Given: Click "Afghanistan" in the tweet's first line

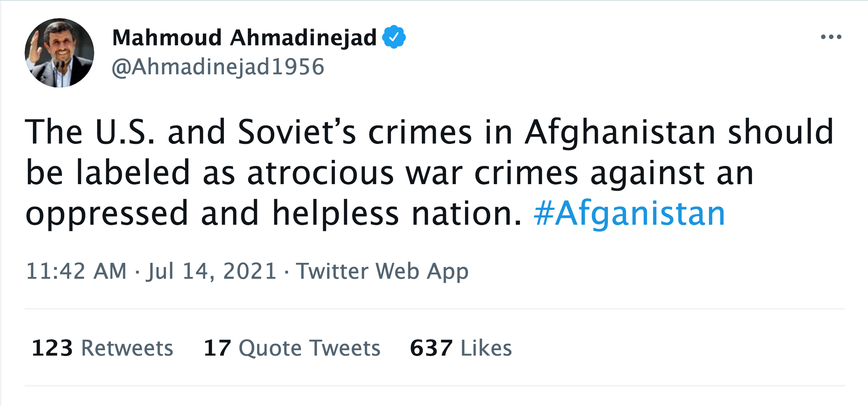Looking at the screenshot, I should [x=620, y=132].
